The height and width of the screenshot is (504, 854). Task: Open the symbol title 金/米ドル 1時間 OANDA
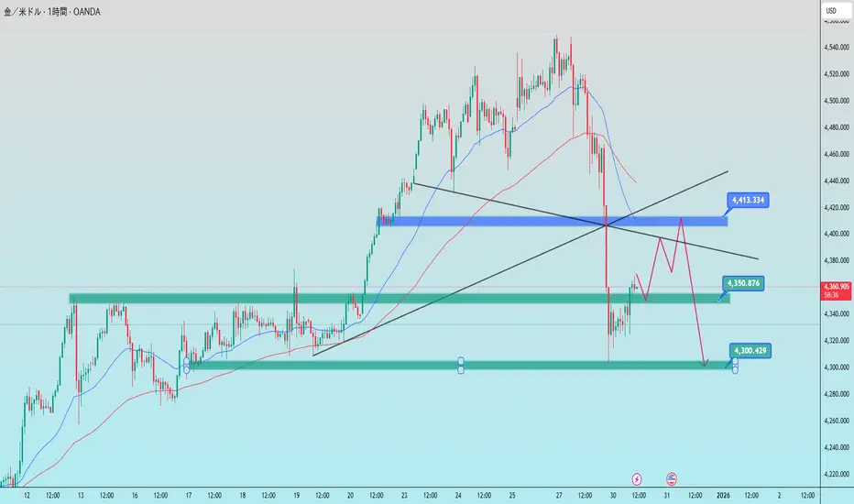(x=52, y=11)
